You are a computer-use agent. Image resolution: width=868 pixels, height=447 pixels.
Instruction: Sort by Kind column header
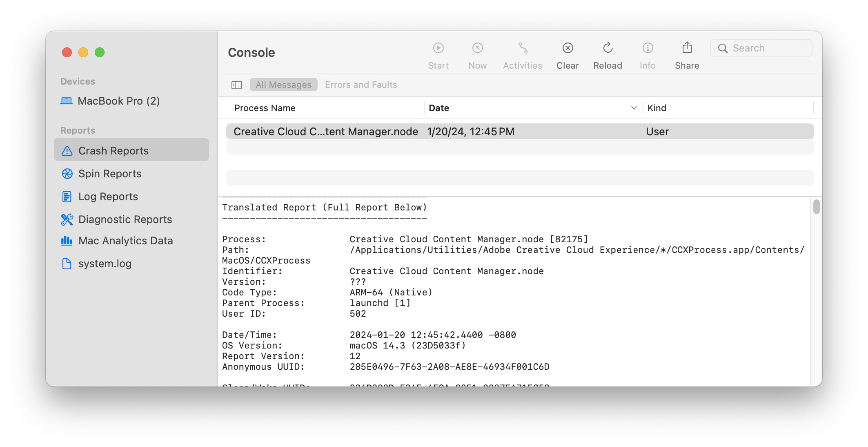(x=657, y=108)
